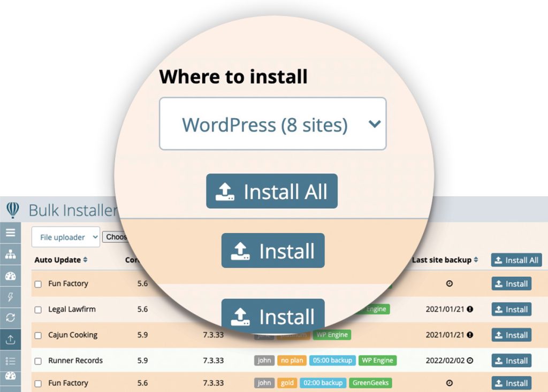The image size is (548, 392).
Task: Click the clock icon in Fun Factory GreenGeeks row
Action: [x=450, y=383]
